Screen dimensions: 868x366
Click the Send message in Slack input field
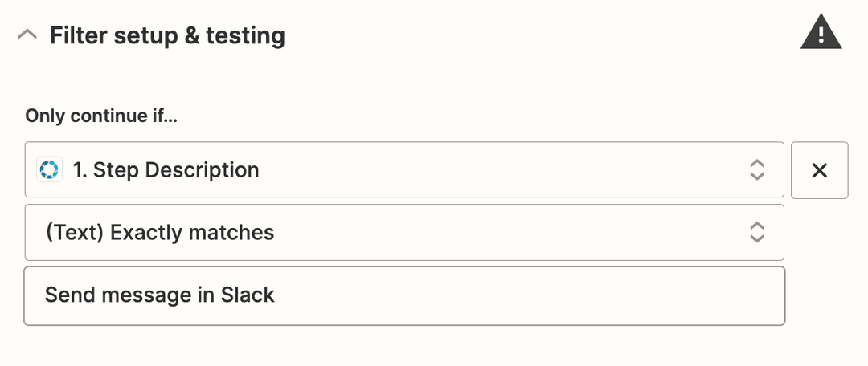click(403, 295)
